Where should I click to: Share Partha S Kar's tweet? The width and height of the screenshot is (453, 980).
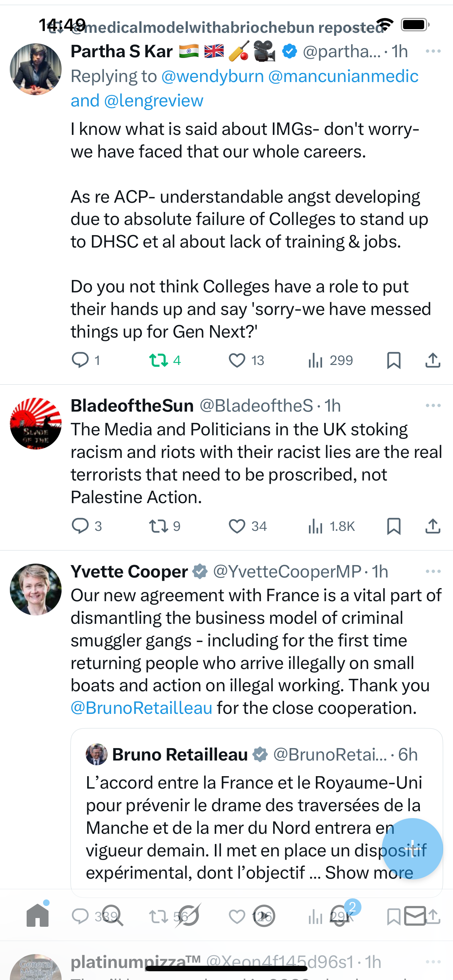pos(433,360)
